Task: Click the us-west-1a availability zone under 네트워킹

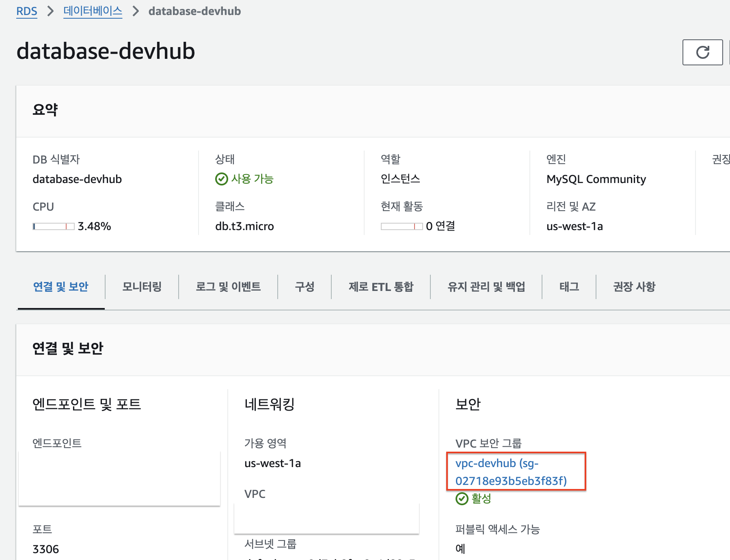Action: tap(272, 463)
